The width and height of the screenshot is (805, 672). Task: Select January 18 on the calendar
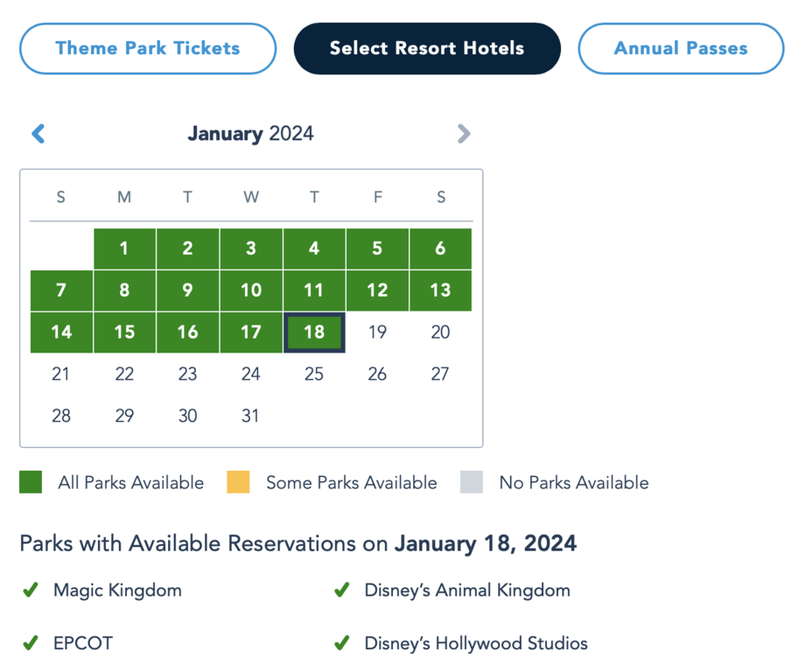314,332
